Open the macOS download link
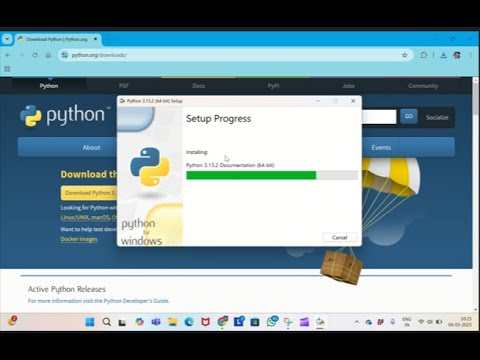This screenshot has width=480, height=360. point(101,217)
